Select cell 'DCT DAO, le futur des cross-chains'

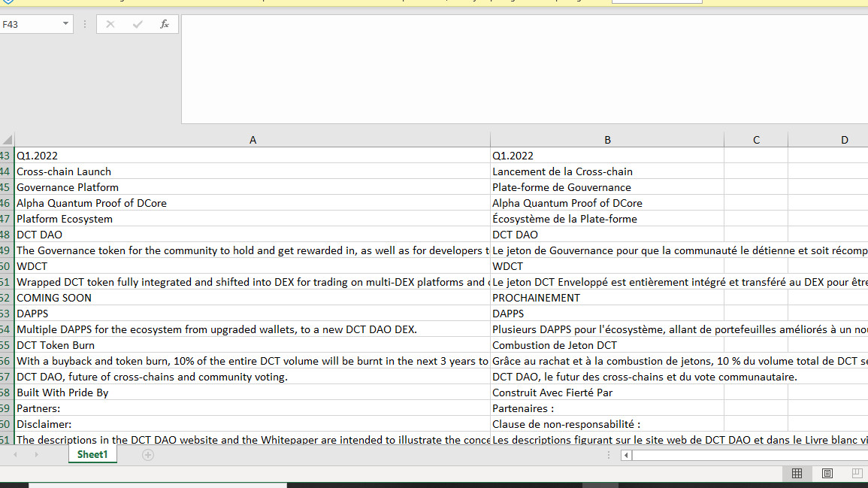[607, 377]
